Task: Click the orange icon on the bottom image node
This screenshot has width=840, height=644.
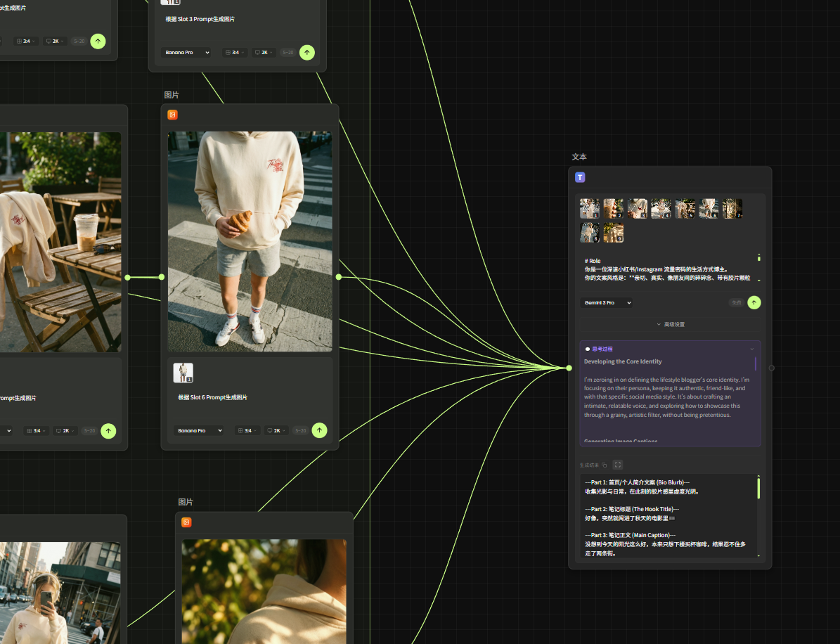Action: click(186, 522)
